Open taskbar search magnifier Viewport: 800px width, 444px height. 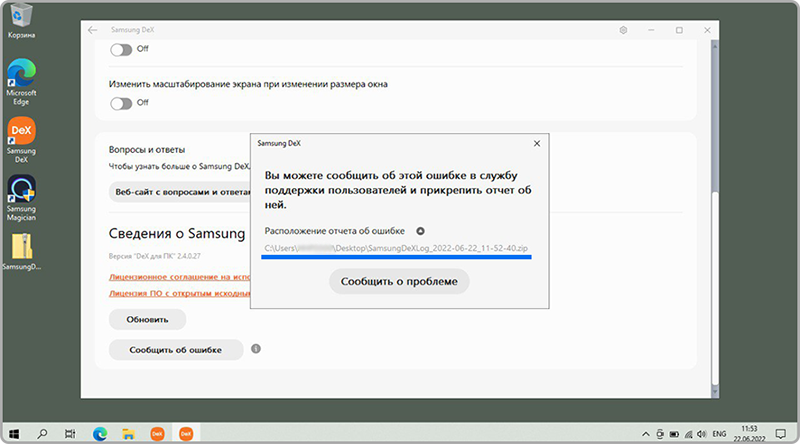click(42, 434)
